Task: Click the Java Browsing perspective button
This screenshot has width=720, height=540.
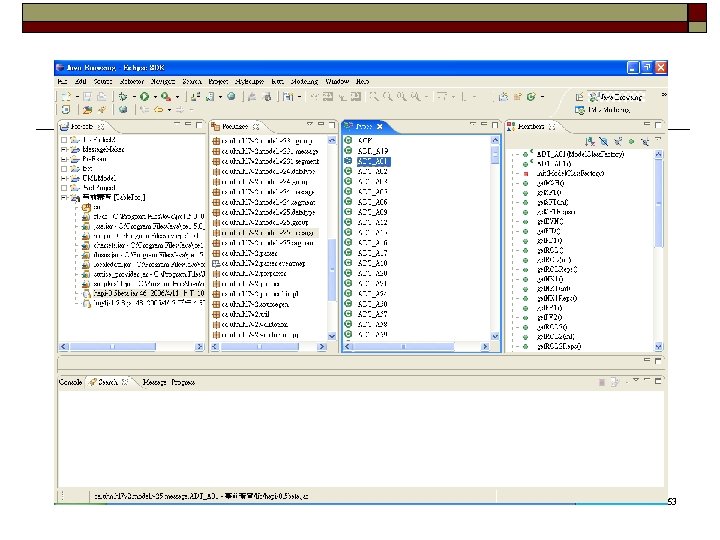Action: pyautogui.click(x=616, y=97)
